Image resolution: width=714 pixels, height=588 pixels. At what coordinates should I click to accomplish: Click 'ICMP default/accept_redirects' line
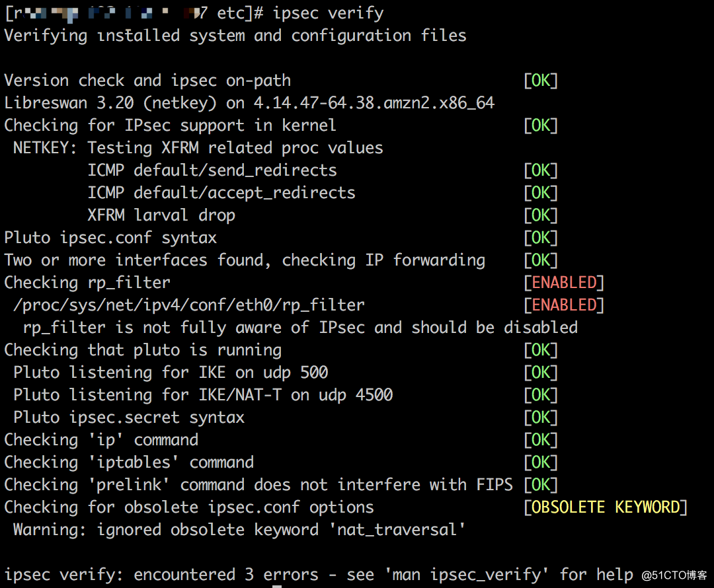[221, 192]
